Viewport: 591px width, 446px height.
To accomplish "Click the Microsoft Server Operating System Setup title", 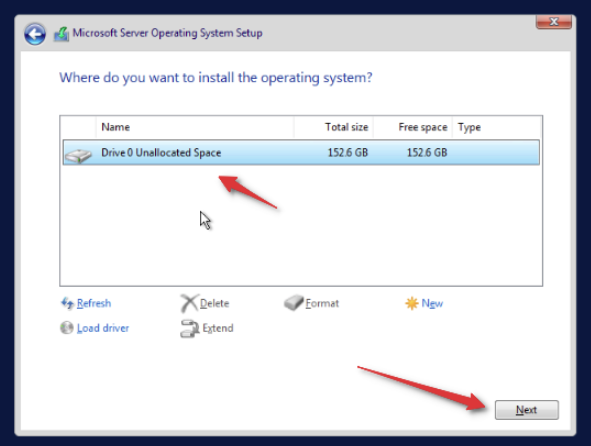I will click(167, 33).
